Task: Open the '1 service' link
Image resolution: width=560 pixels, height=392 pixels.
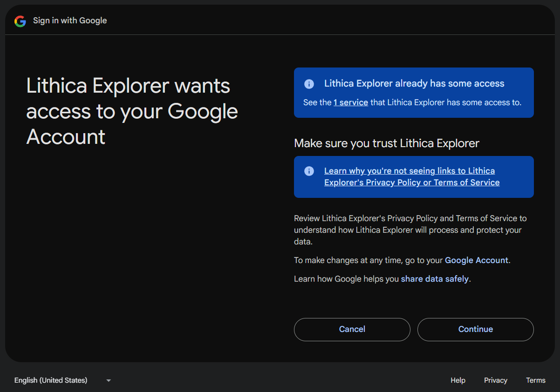Action: [x=351, y=102]
